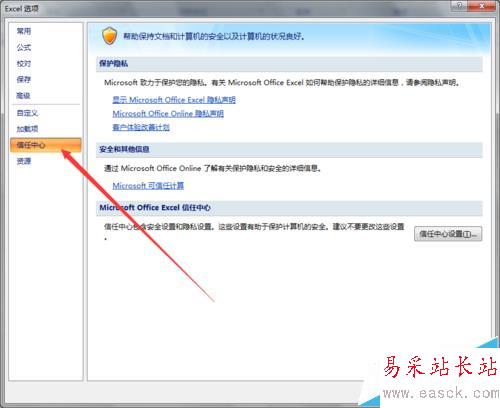
Task: Open the 资源 category
Action: 24,161
